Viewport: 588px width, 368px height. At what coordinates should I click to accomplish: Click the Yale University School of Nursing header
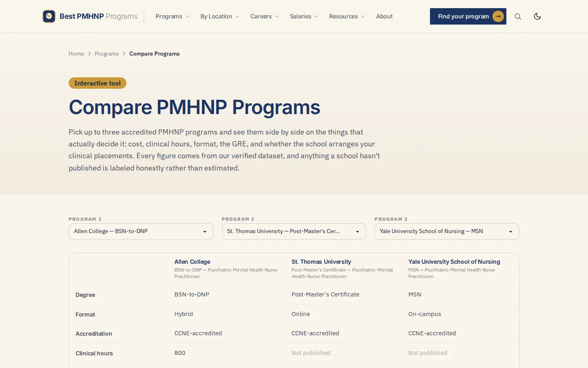pyautogui.click(x=454, y=262)
